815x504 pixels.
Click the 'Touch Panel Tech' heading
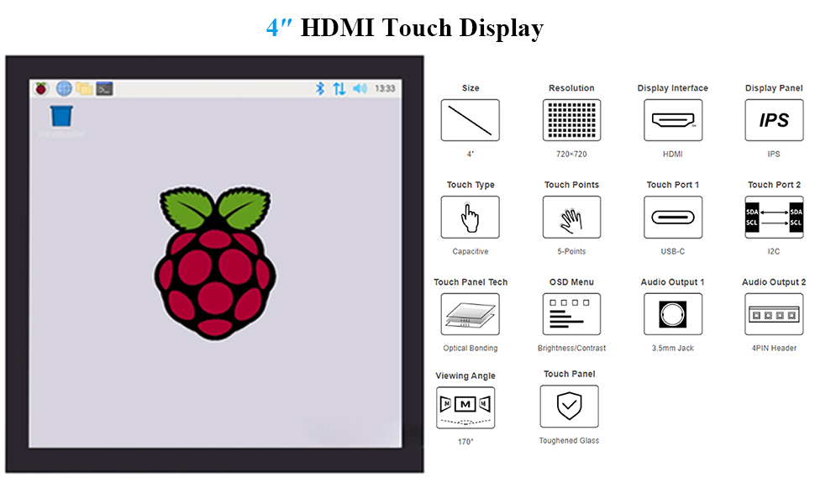click(x=471, y=282)
